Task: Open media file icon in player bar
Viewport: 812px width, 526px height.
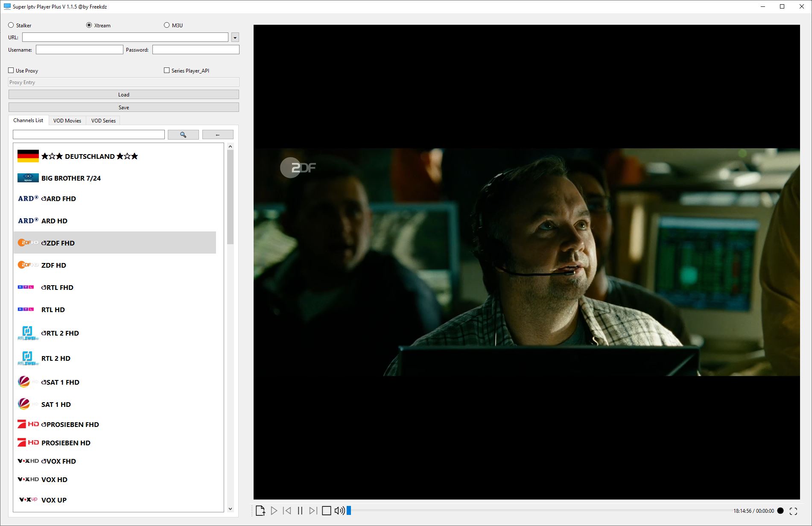Action: (x=260, y=511)
